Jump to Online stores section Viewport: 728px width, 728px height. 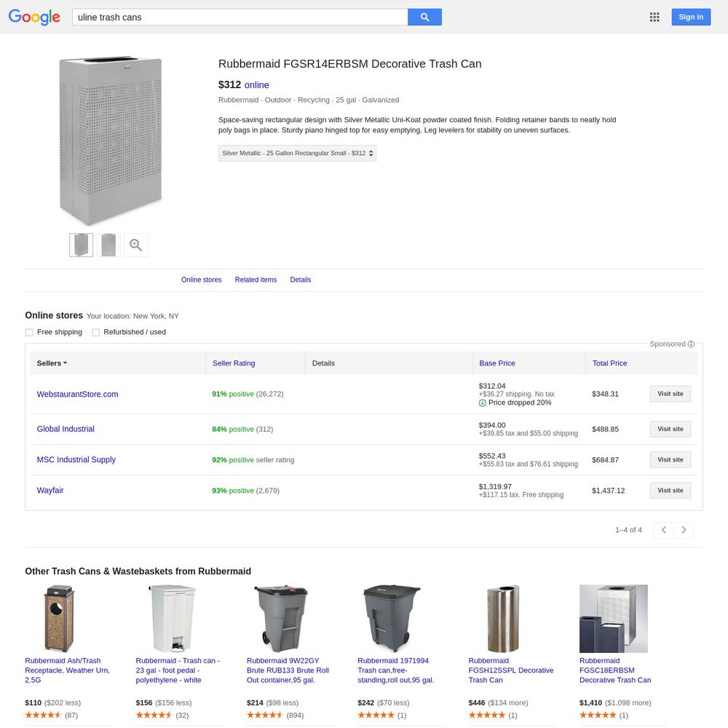tap(201, 280)
